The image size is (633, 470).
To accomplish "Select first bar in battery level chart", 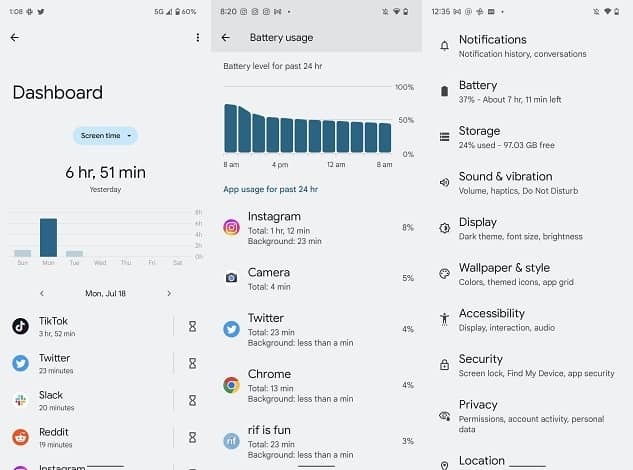I will 231,128.
